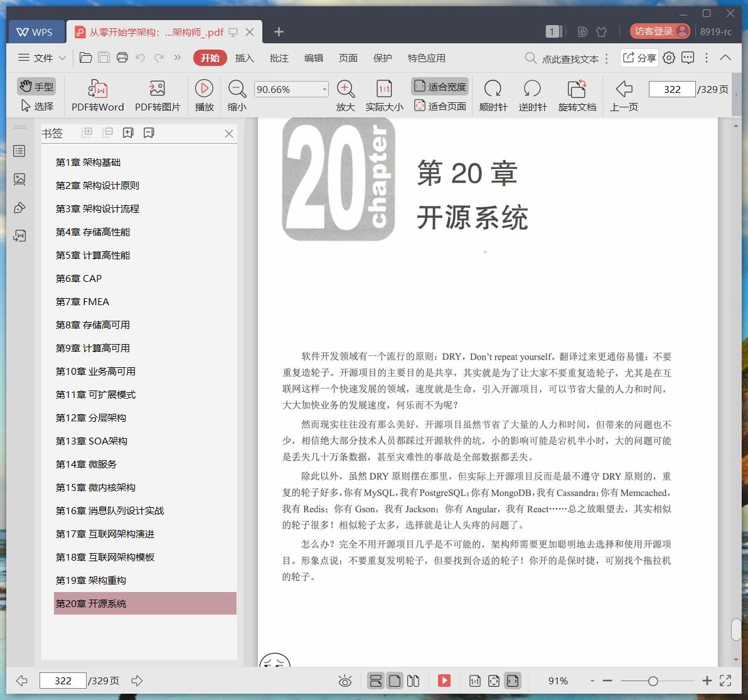This screenshot has height=700, width=748.
Task: Click the save icon in toolbar
Action: tap(104, 58)
